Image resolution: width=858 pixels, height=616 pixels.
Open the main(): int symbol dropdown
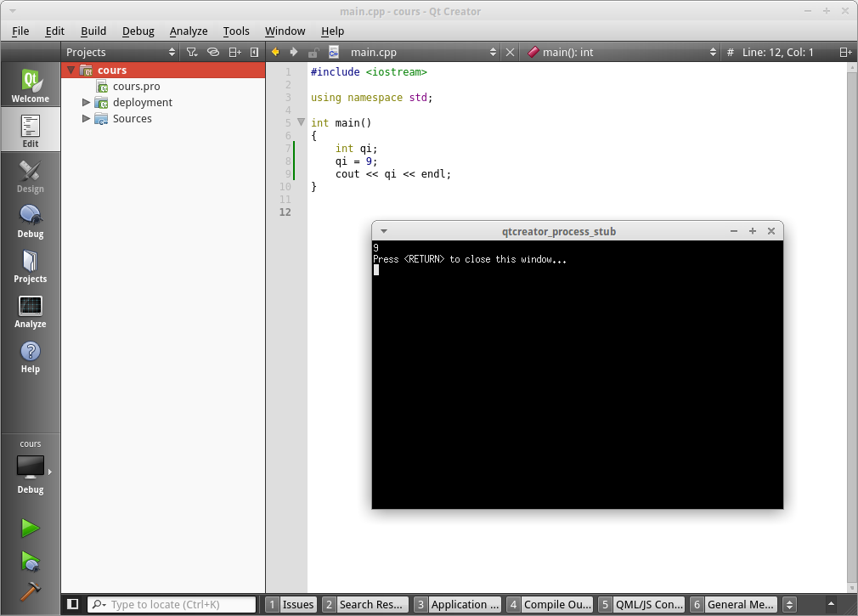(622, 52)
